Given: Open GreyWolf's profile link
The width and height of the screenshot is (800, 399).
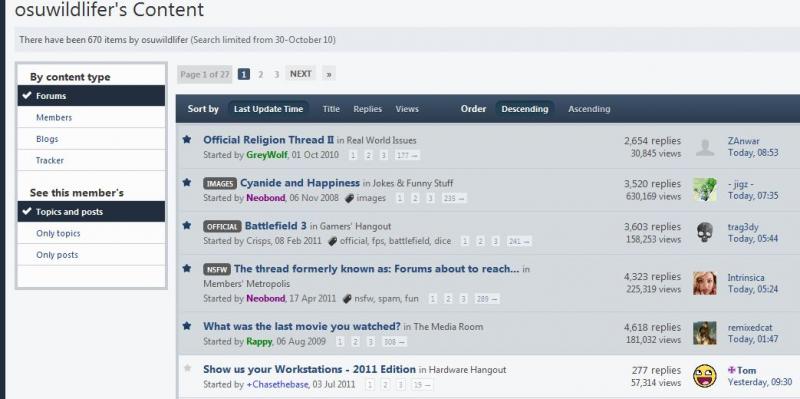Looking at the screenshot, I should 267,155.
